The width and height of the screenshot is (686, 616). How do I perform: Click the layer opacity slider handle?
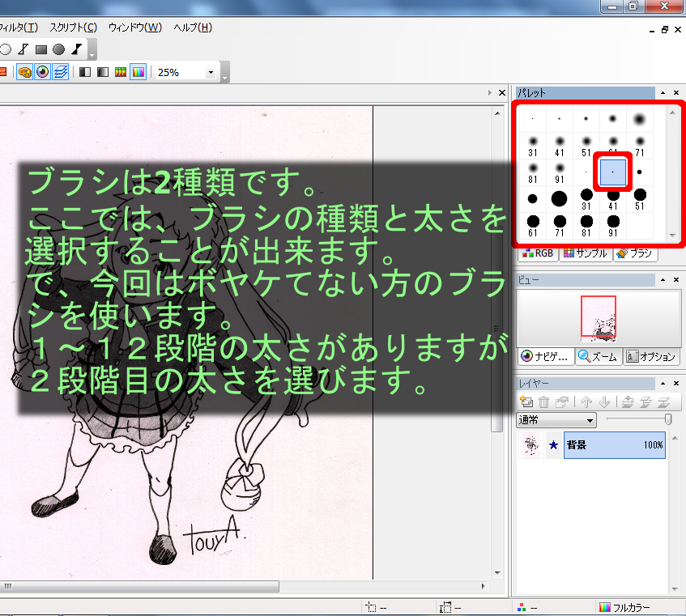click(667, 418)
